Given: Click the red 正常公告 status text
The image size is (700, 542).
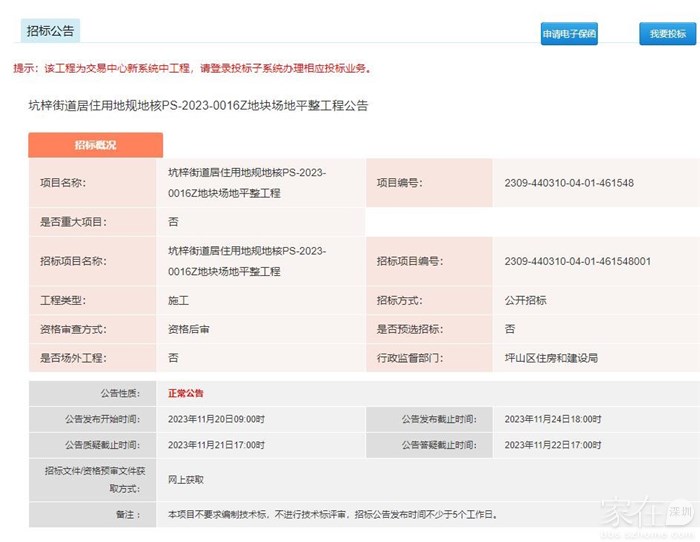Looking at the screenshot, I should point(185,393).
